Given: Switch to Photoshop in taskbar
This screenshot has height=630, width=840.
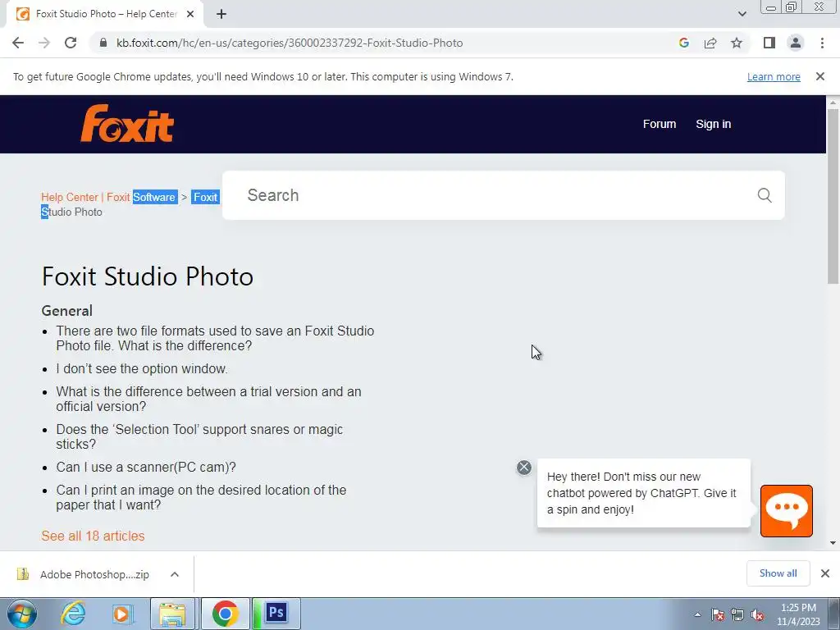Looking at the screenshot, I should (x=276, y=614).
